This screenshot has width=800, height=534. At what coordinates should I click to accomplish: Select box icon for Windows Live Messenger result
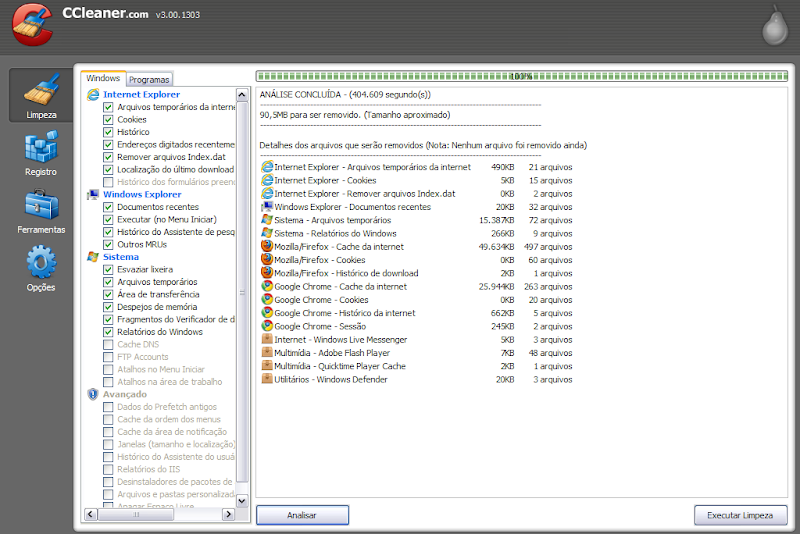click(x=267, y=339)
